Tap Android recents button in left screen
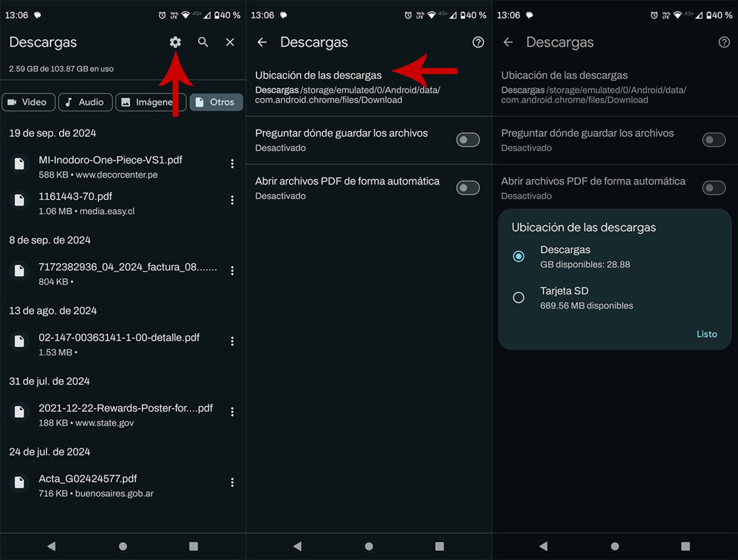The height and width of the screenshot is (560, 738). click(x=193, y=546)
